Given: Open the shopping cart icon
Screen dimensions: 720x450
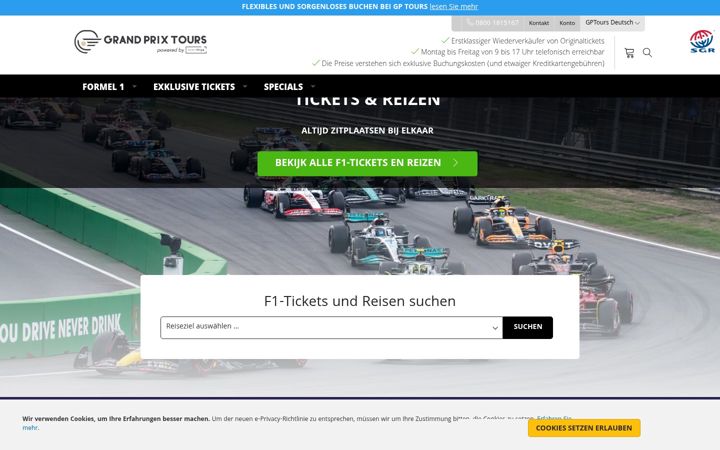Looking at the screenshot, I should tap(629, 53).
